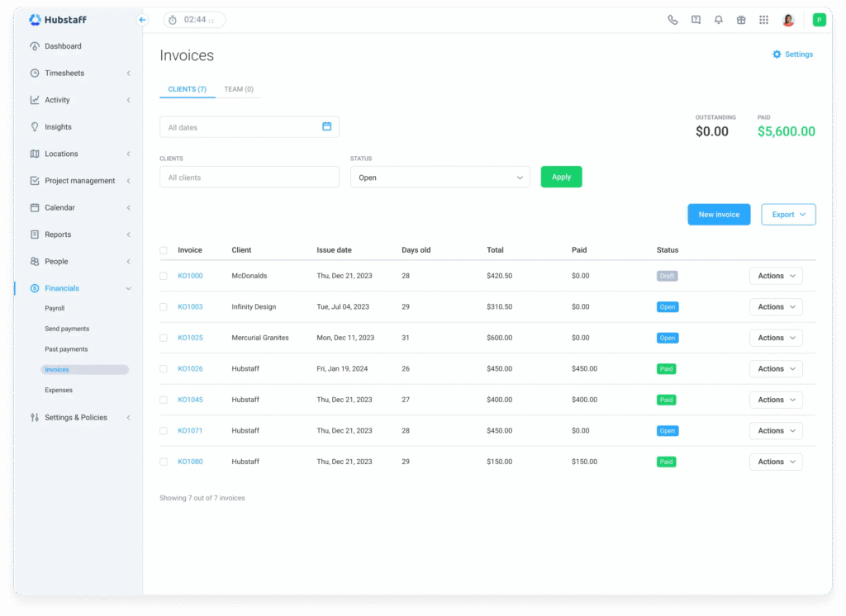Select the checkbox for invoice KO1000
The width and height of the screenshot is (846, 616).
[x=164, y=276]
